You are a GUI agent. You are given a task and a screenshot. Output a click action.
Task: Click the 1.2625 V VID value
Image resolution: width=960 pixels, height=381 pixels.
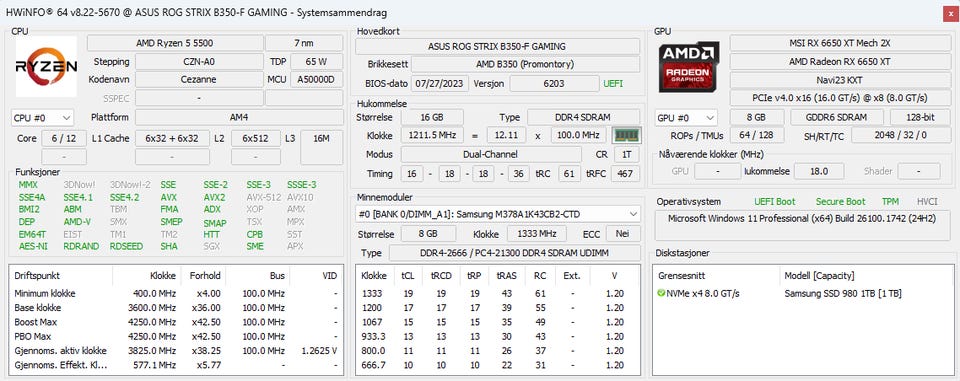pyautogui.click(x=319, y=351)
